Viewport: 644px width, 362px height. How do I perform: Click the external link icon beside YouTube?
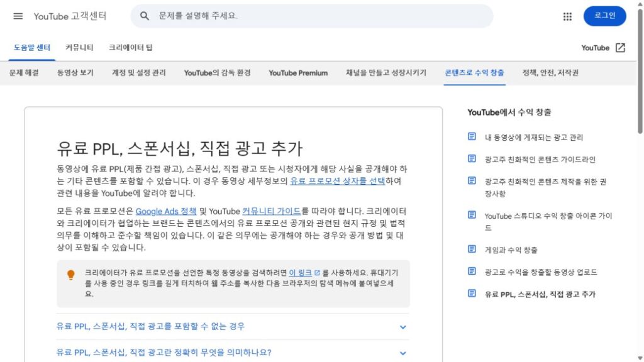tap(620, 48)
